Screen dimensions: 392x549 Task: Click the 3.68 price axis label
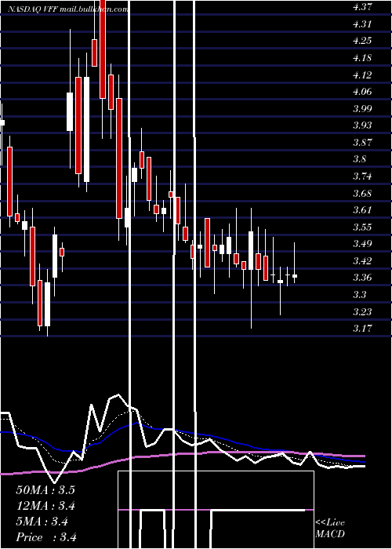pos(362,193)
